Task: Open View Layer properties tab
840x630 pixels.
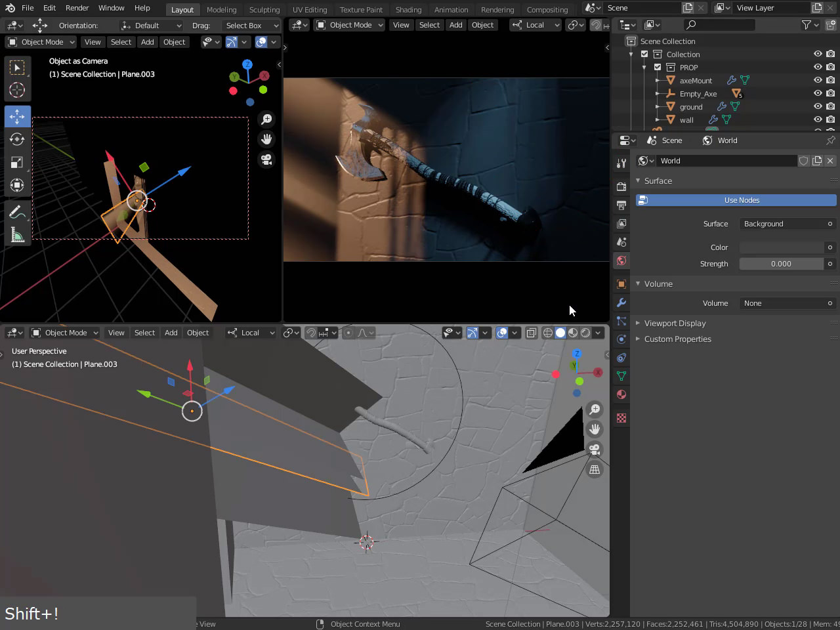Action: (621, 224)
